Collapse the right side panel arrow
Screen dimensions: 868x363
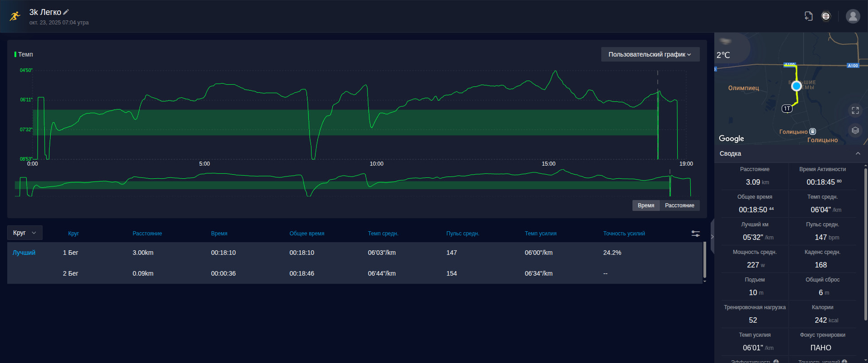coord(712,236)
